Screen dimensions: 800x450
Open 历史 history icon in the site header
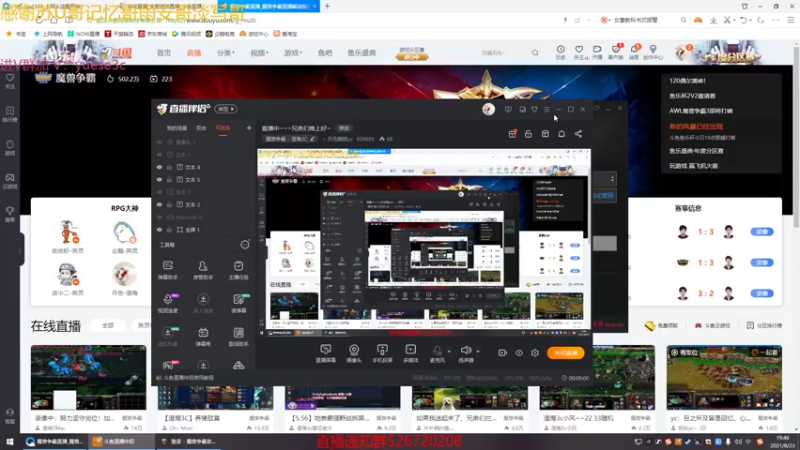(x=560, y=52)
